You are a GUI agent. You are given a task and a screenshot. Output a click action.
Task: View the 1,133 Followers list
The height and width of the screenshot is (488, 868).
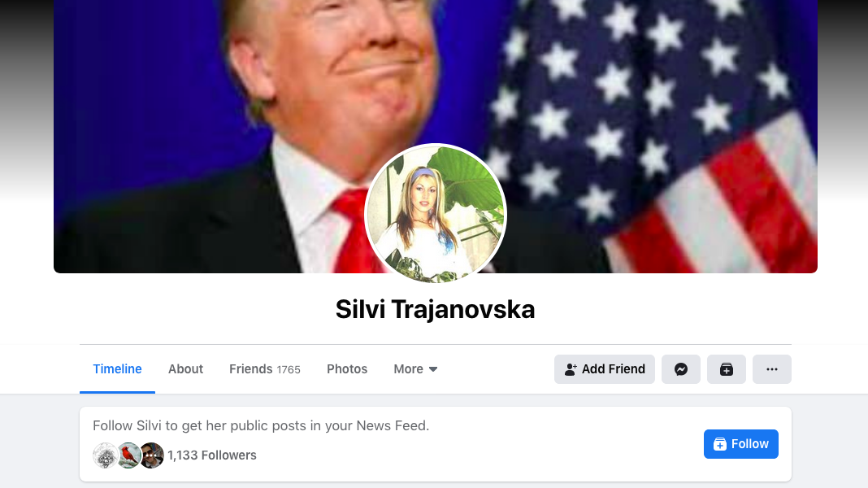[x=212, y=455]
